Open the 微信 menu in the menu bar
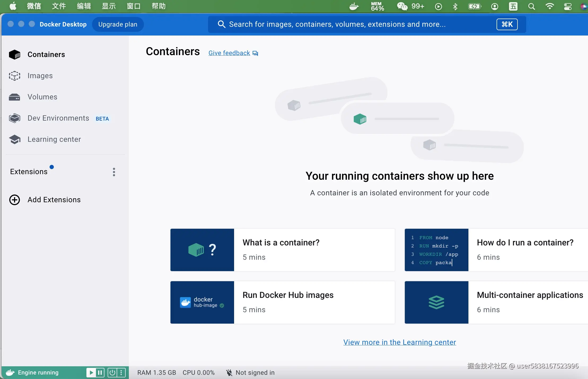588x379 pixels. (x=34, y=6)
